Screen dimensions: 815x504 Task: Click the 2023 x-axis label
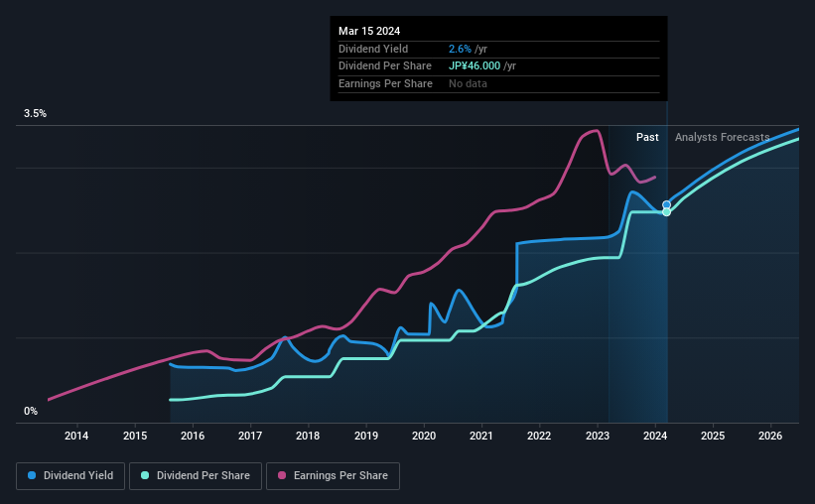(598, 436)
